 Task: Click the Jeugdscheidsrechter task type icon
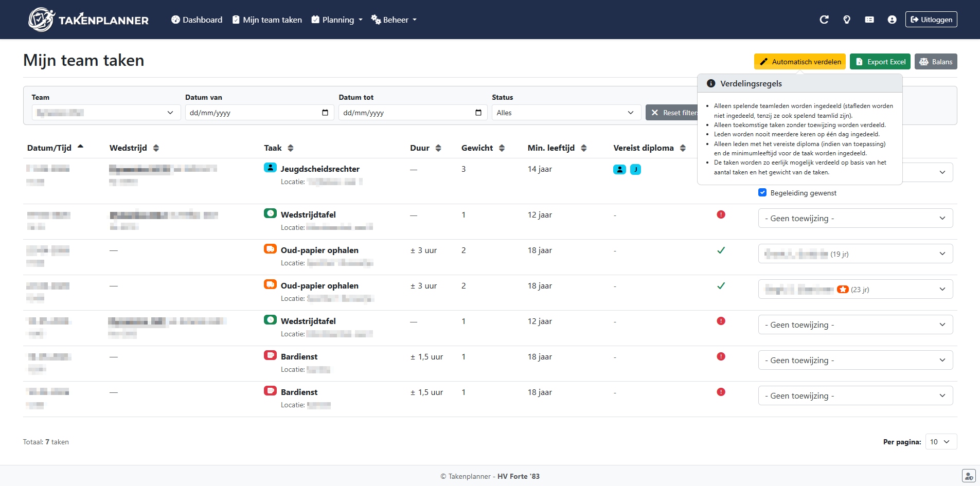(270, 168)
